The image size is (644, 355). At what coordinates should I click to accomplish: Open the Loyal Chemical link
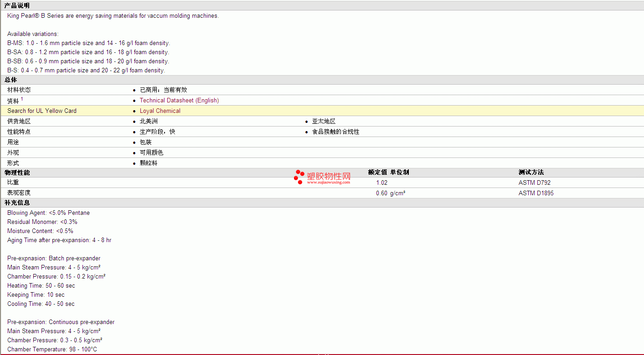[x=160, y=111]
